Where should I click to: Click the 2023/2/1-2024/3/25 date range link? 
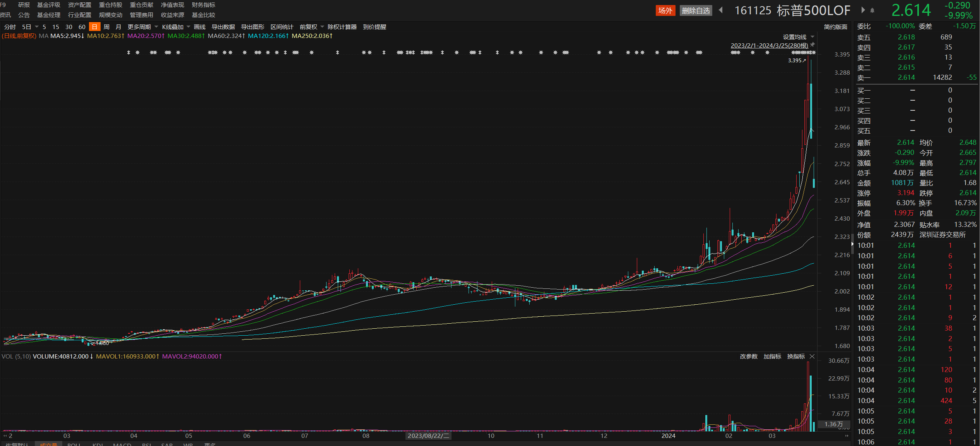(x=769, y=45)
